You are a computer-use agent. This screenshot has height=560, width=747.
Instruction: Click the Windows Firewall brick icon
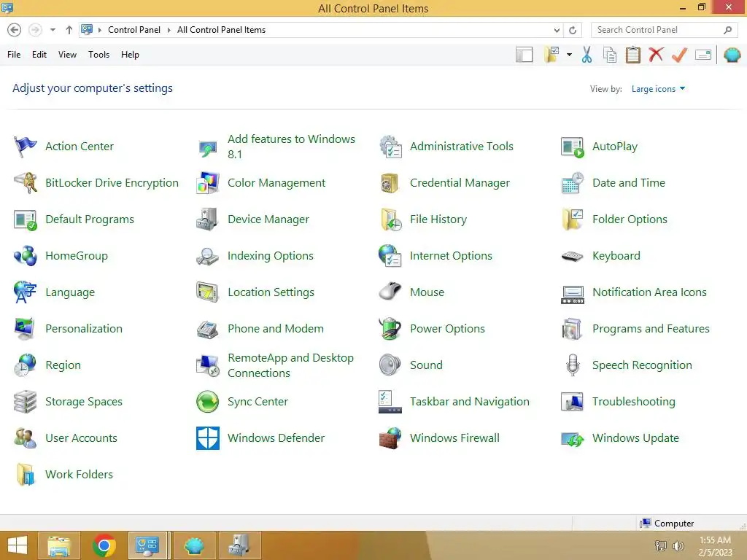tap(390, 438)
